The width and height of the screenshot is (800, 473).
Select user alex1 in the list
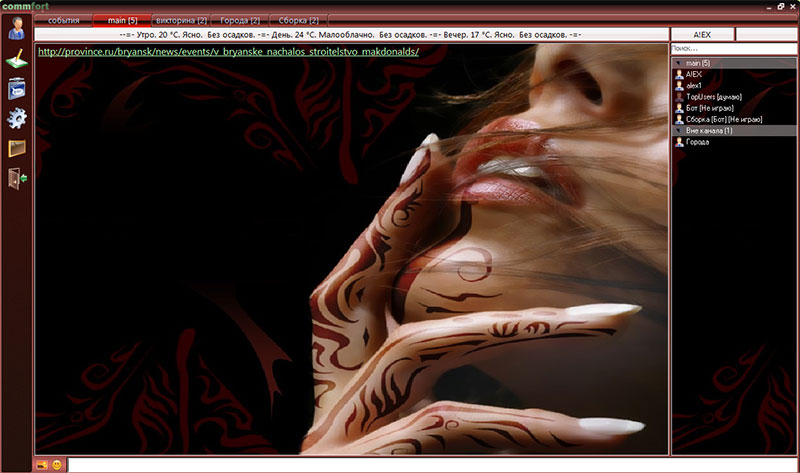click(x=694, y=85)
